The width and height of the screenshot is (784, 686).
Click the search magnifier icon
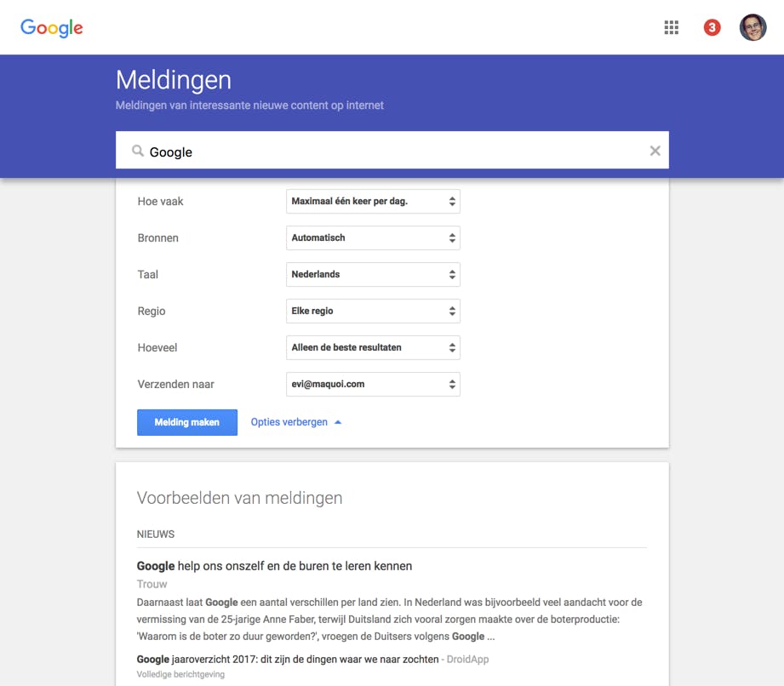137,151
